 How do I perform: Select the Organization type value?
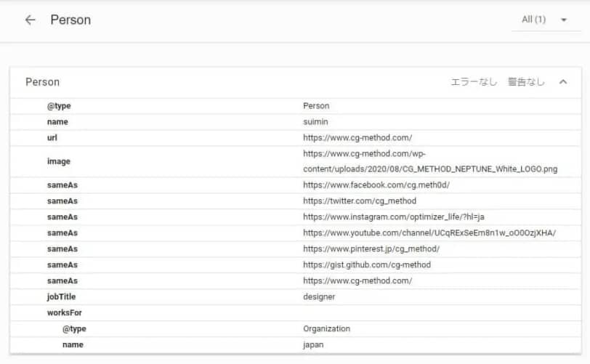click(x=327, y=328)
